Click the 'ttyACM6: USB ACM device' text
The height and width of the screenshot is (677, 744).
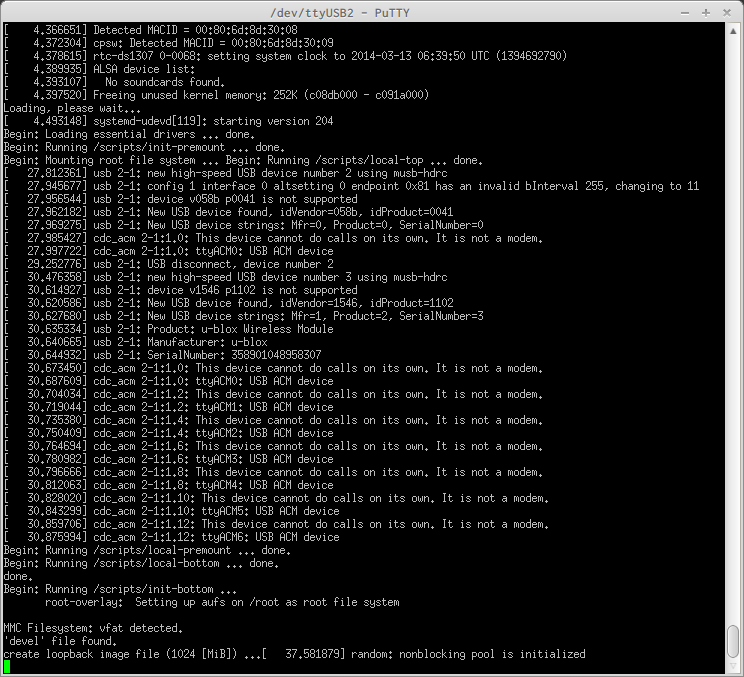pyautogui.click(x=270, y=537)
